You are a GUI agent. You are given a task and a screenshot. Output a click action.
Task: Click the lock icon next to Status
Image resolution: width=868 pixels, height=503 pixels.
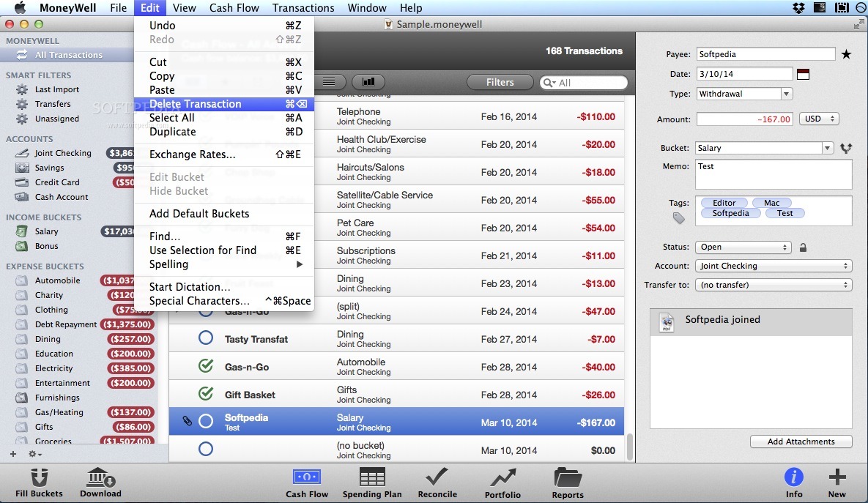(803, 247)
